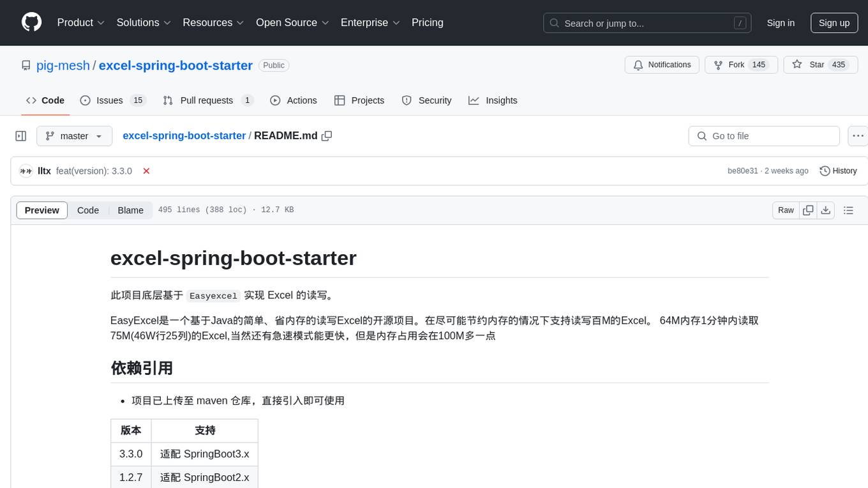Show failed checks red X status

point(146,171)
